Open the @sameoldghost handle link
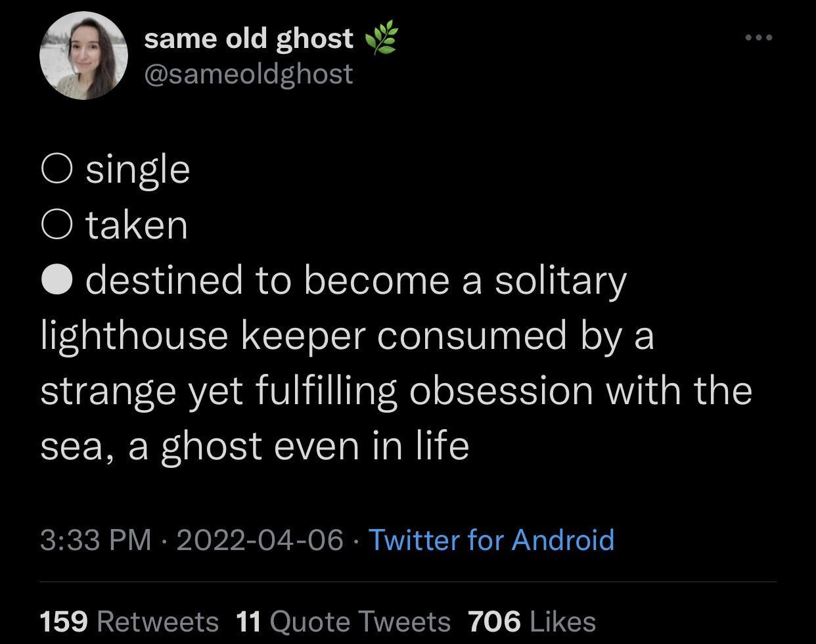This screenshot has width=816, height=644. 248,74
